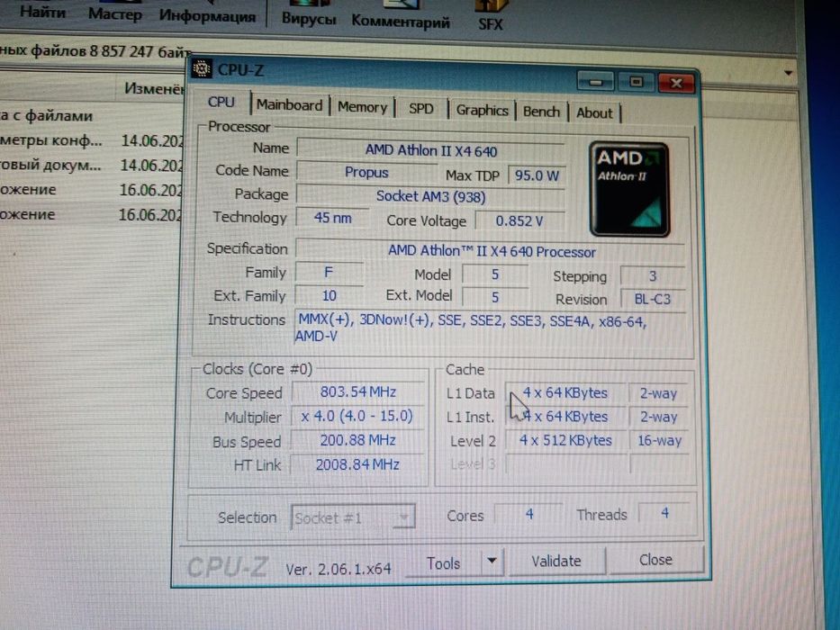Click the Revision value 'BL-C3'
The width and height of the screenshot is (840, 630).
coord(653,299)
